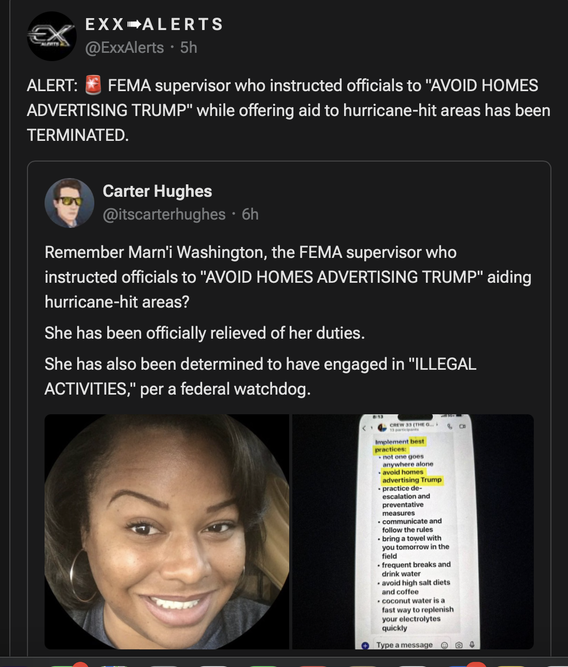Viewport: 568px width, 667px height.
Task: Open Carter Hughes' profile avatar
Action: click(x=69, y=203)
